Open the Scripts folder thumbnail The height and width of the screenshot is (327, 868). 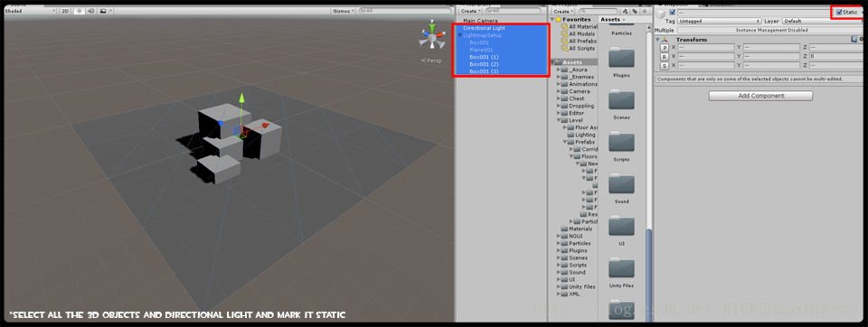622,145
